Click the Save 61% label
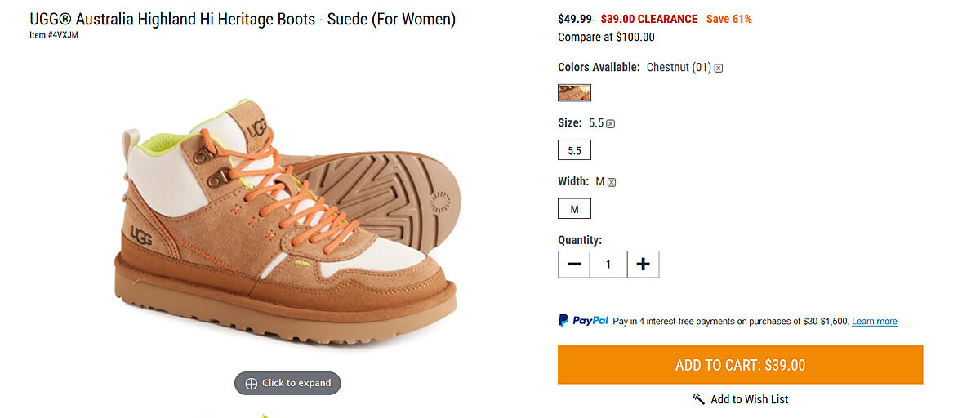Screen dimensions: 980x418 pos(728,19)
